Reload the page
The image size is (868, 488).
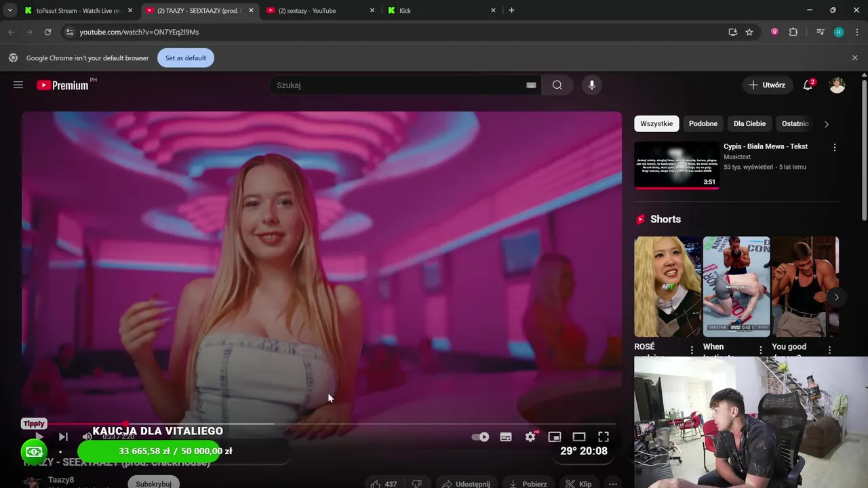point(47,32)
